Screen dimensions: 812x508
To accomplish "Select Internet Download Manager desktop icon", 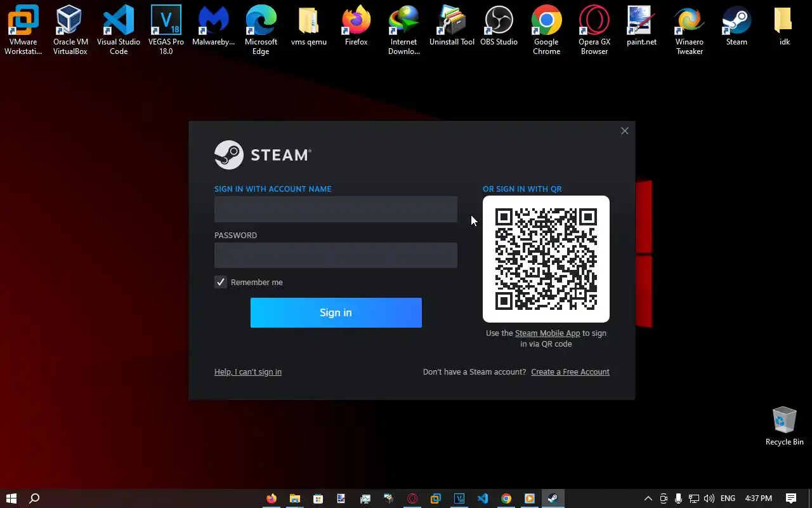I will coord(404,30).
